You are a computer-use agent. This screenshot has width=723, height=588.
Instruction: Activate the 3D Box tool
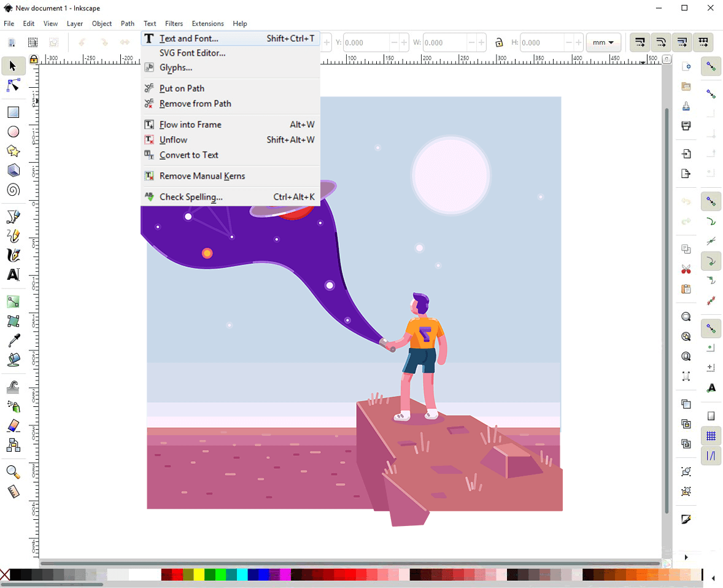click(13, 171)
